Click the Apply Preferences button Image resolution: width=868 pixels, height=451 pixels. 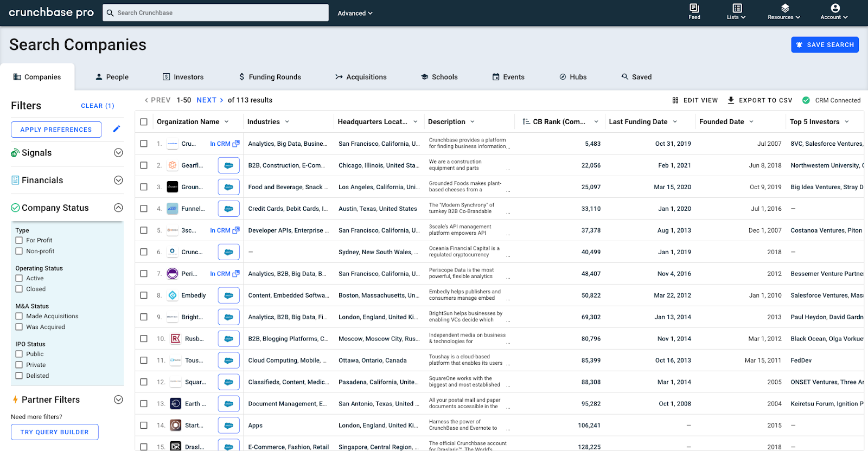(x=56, y=130)
